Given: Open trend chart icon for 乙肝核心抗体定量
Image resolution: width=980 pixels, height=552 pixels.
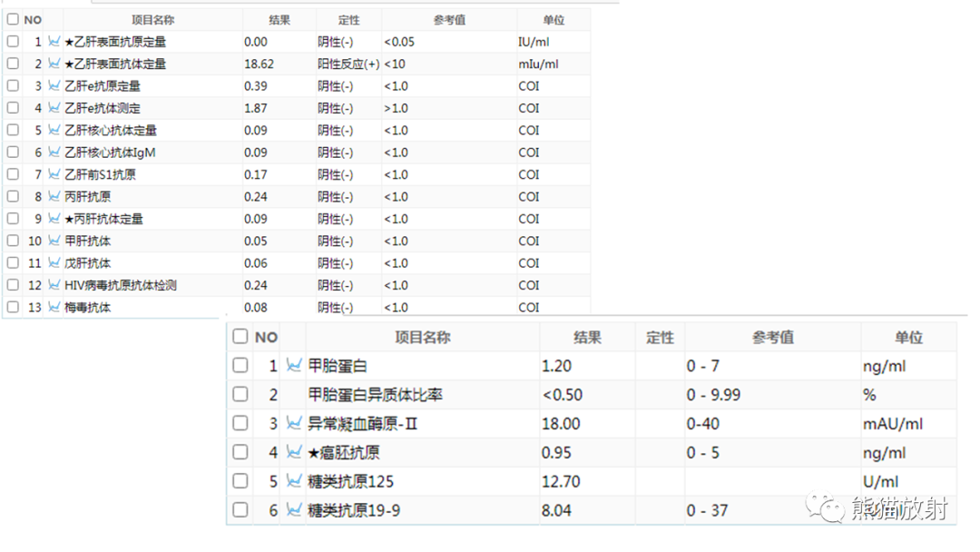Looking at the screenshot, I should tap(54, 130).
